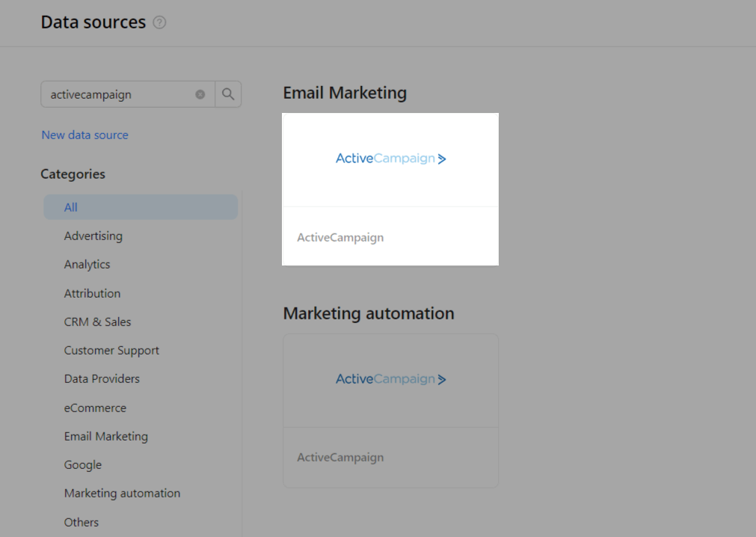756x537 pixels.
Task: Click the ActiveCampaign logo under Marketing automation
Action: (390, 378)
